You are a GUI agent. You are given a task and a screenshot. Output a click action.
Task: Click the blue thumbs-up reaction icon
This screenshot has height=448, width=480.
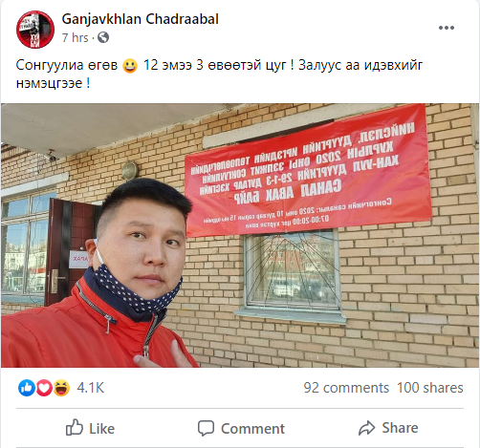coord(27,388)
